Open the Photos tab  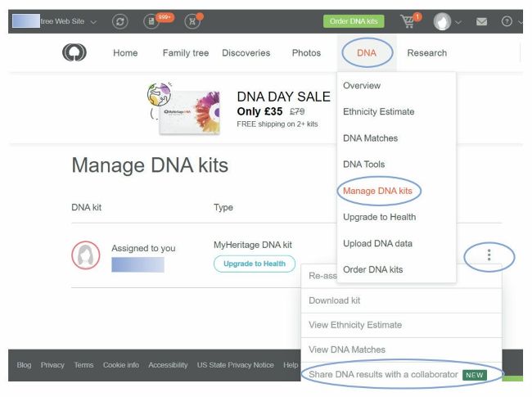coord(306,53)
